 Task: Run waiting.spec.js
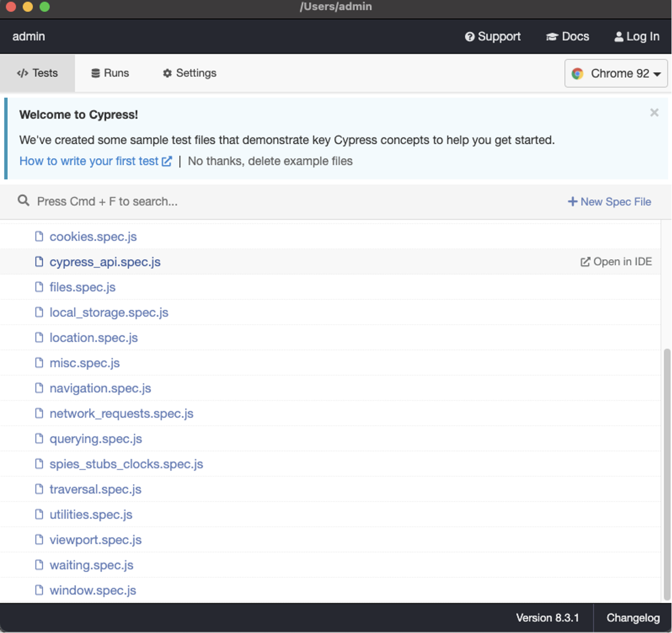[x=91, y=565]
